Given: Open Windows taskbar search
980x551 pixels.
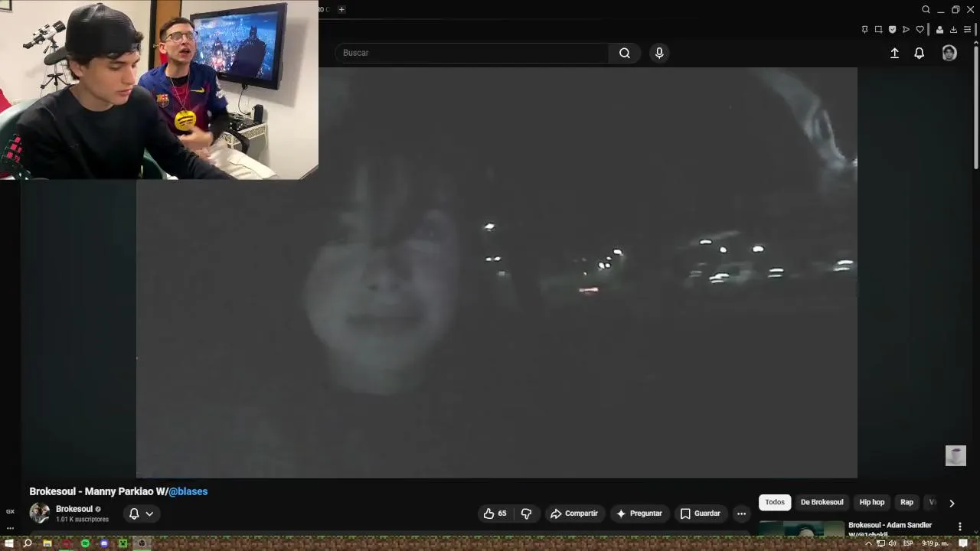Looking at the screenshot, I should coord(28,543).
